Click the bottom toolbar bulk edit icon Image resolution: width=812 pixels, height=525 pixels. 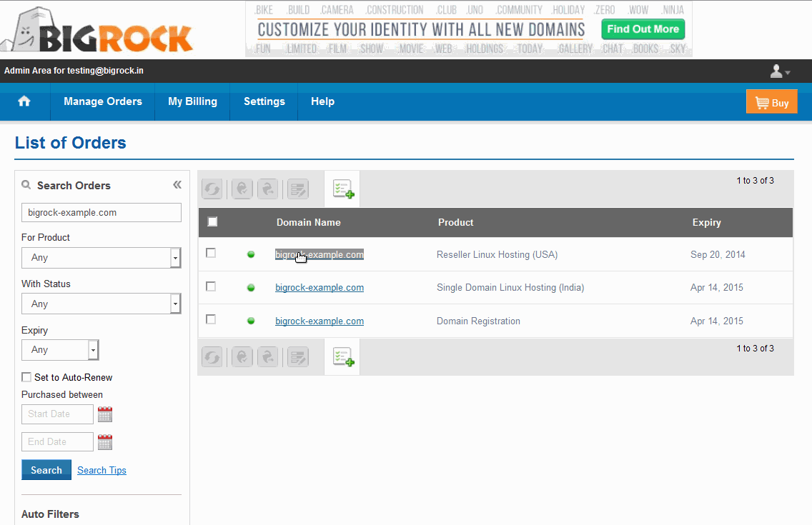point(298,357)
